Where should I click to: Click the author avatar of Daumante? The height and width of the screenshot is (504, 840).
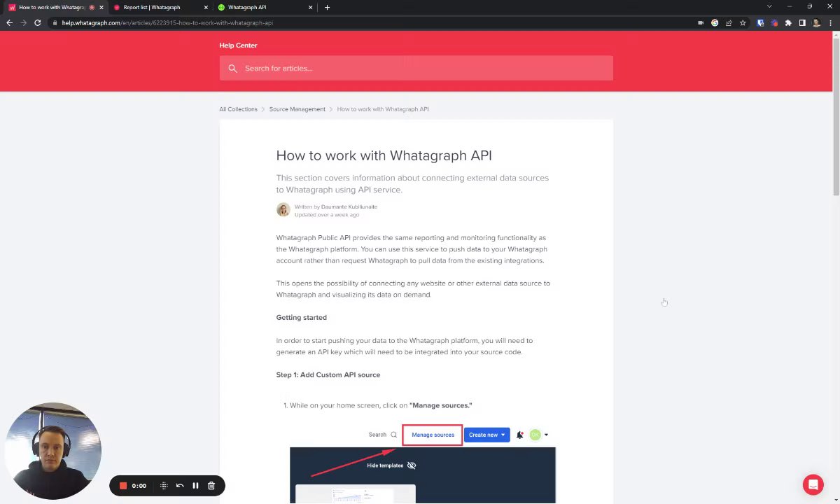tap(283, 210)
